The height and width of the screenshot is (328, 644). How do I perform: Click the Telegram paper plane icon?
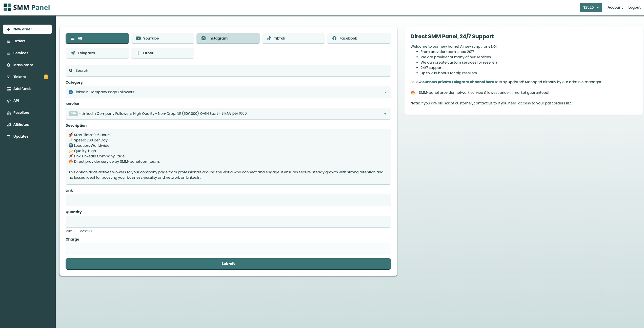[73, 53]
